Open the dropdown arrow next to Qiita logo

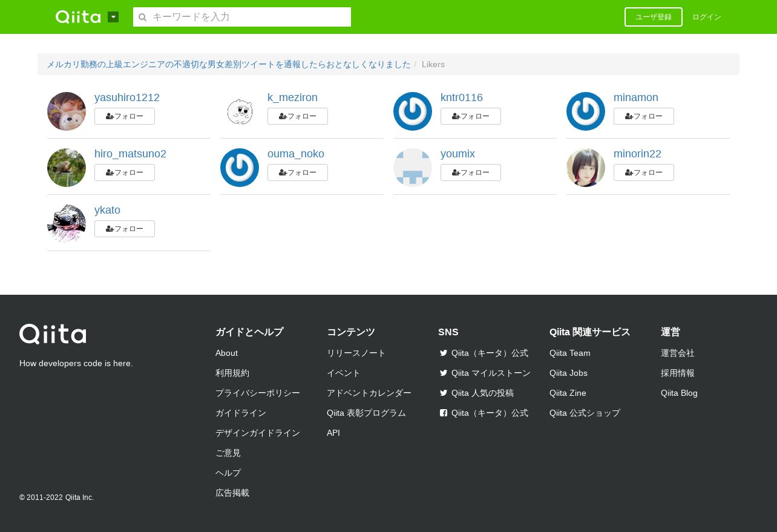coord(113,17)
